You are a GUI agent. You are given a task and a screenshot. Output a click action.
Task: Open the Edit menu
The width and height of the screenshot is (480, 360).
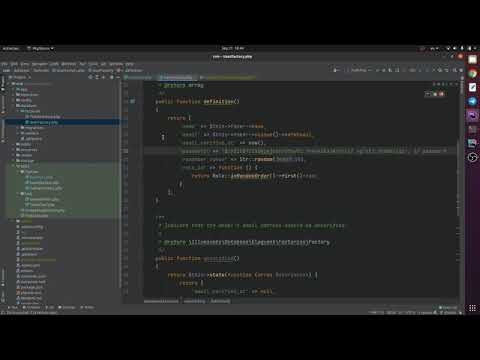[x=14, y=64]
